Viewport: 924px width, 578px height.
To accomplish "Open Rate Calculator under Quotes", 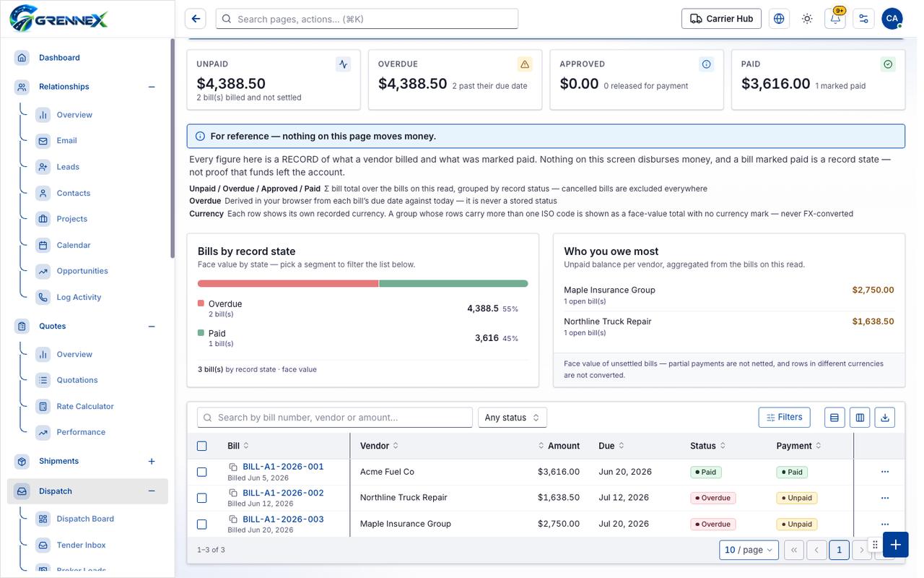I will tap(85, 406).
